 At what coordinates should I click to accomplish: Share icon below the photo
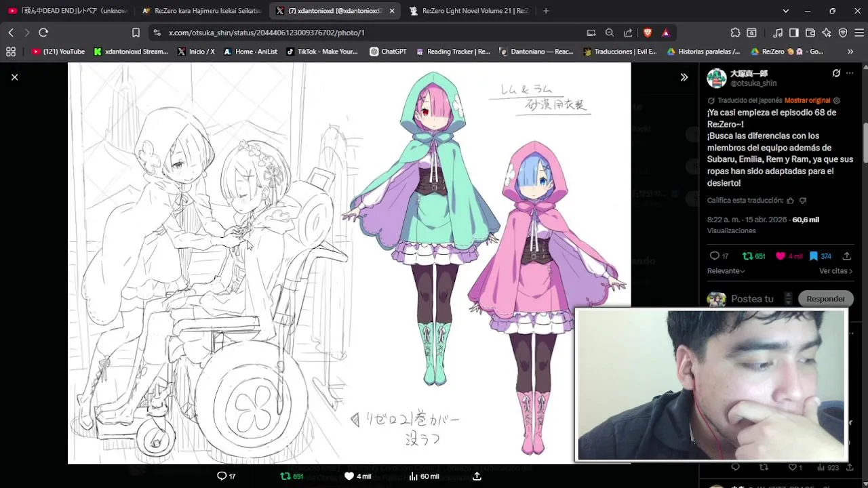[x=477, y=476]
